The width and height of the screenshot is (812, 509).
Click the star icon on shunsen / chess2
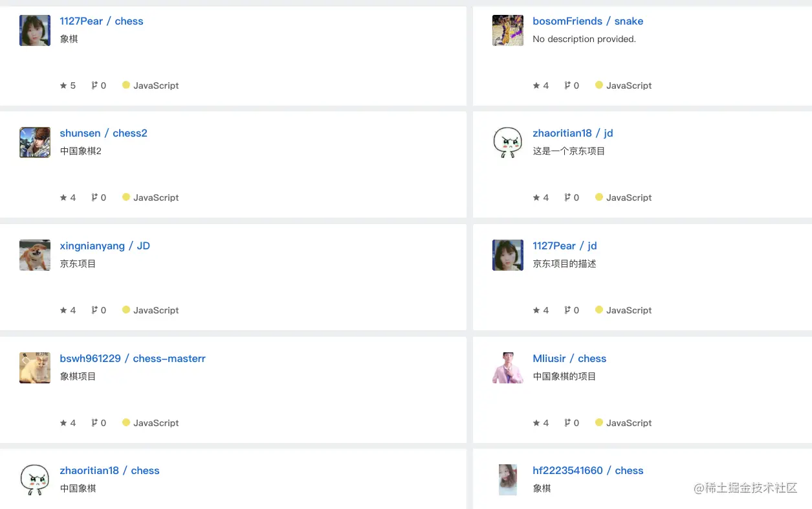[x=63, y=198]
